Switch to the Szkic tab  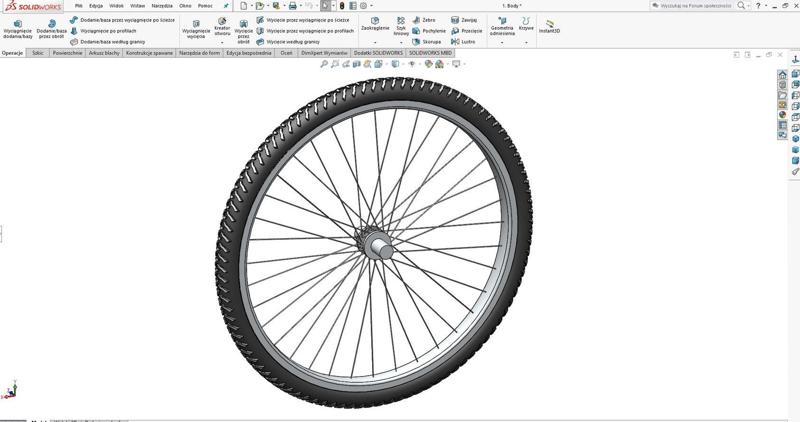coord(37,53)
